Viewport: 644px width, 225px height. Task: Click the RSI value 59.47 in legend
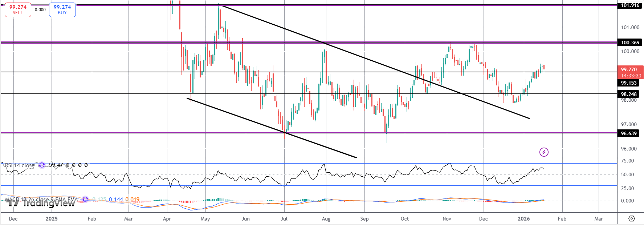click(56, 165)
